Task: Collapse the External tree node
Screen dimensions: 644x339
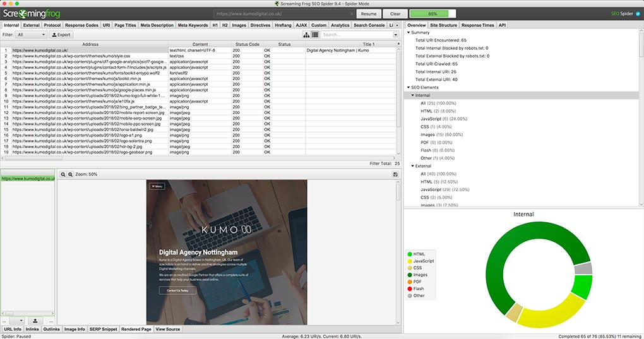Action: pyautogui.click(x=413, y=166)
